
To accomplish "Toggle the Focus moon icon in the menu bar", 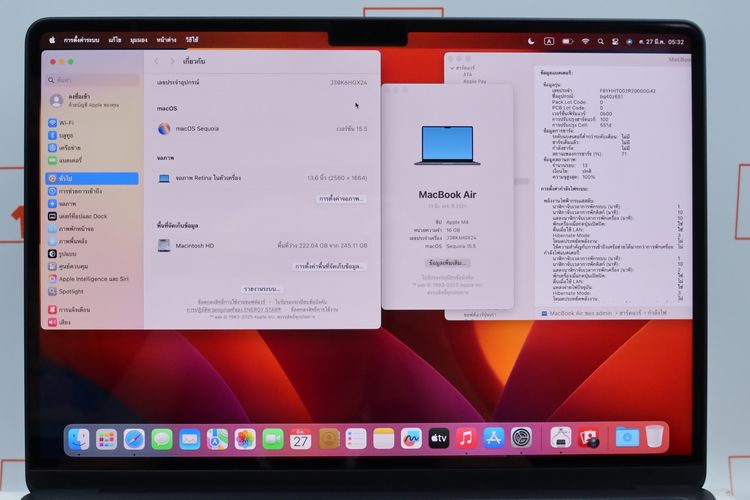I will (531, 42).
